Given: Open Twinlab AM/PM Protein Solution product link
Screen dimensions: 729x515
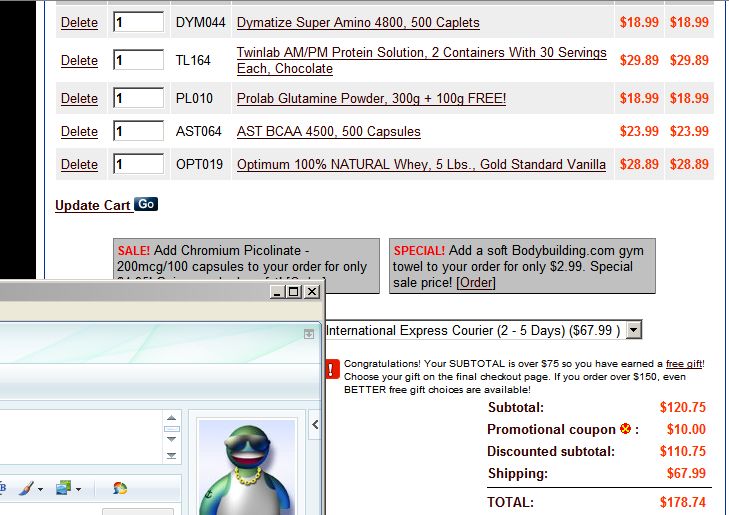Looking at the screenshot, I should click(x=421, y=60).
